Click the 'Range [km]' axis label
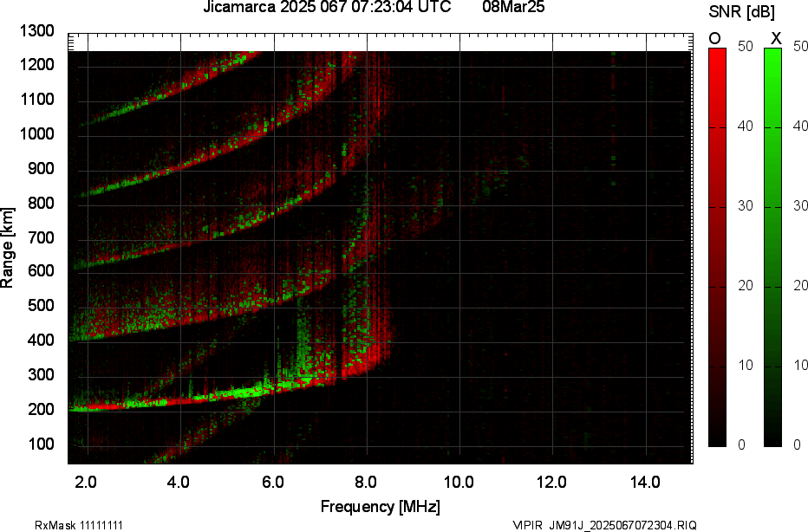The width and height of the screenshot is (808, 532). pyautogui.click(x=7, y=248)
